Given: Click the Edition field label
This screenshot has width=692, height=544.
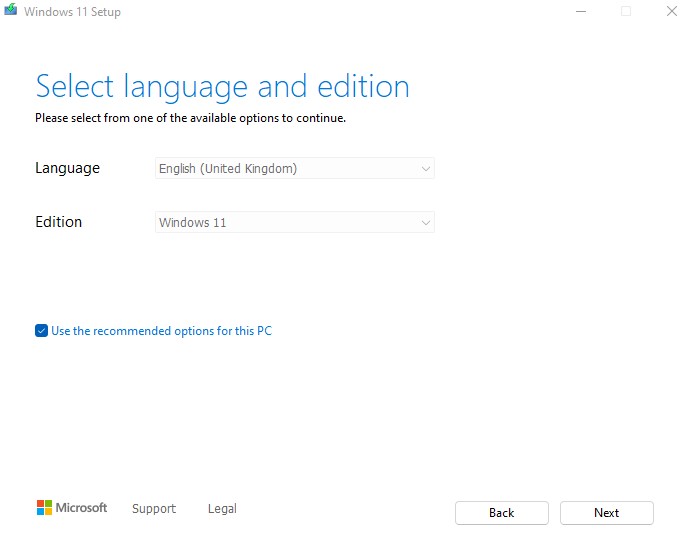Looking at the screenshot, I should 59,221.
